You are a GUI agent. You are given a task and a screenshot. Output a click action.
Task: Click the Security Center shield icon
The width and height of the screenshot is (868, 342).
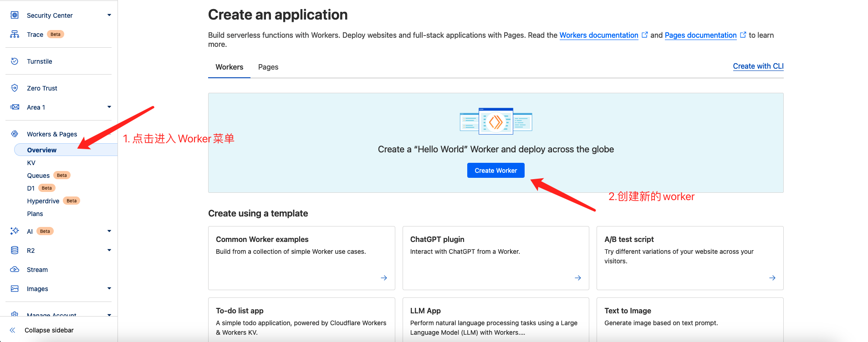click(x=15, y=15)
